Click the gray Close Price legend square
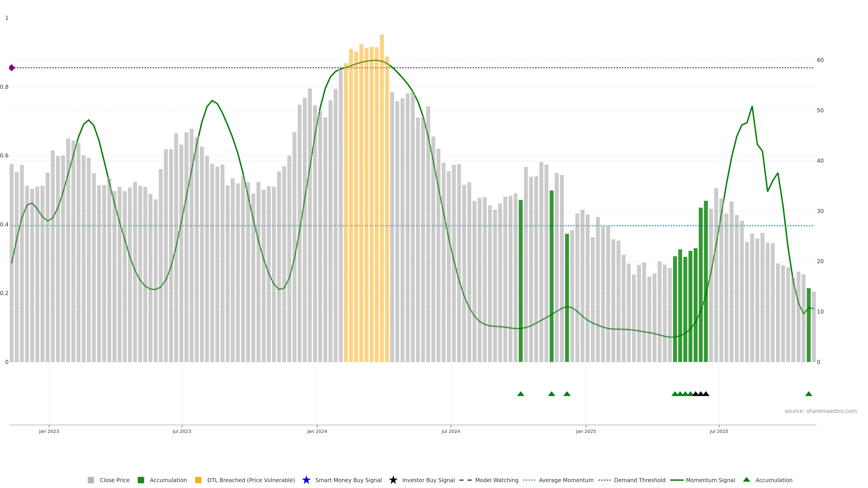The height and width of the screenshot is (488, 868). tap(91, 480)
